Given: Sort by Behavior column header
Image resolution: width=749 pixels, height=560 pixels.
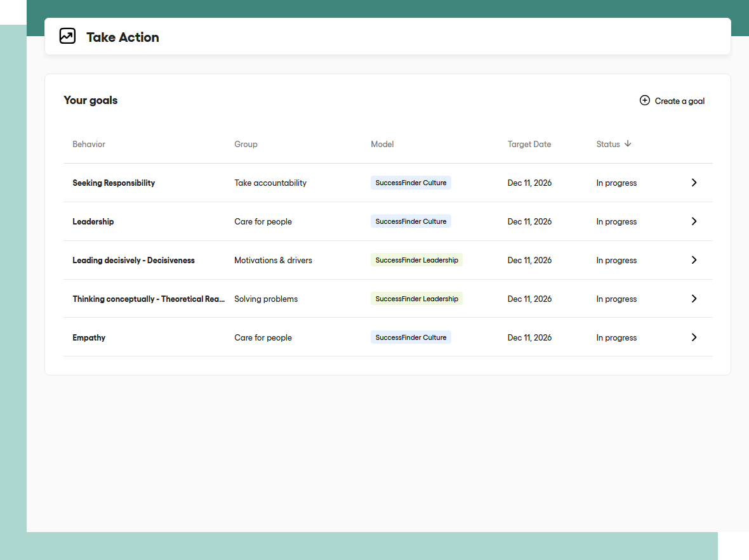Looking at the screenshot, I should click(x=89, y=144).
